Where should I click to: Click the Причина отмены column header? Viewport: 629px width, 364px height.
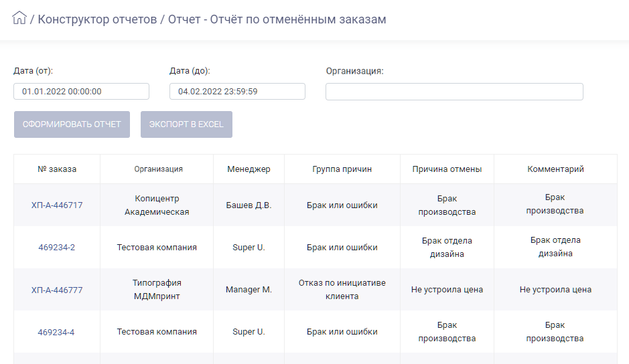click(447, 169)
